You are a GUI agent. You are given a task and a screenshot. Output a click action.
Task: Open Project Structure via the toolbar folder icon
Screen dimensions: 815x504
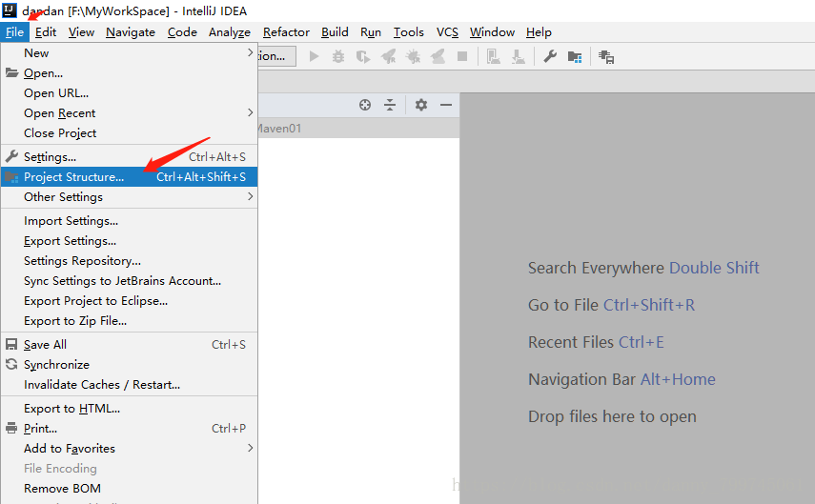coord(575,56)
